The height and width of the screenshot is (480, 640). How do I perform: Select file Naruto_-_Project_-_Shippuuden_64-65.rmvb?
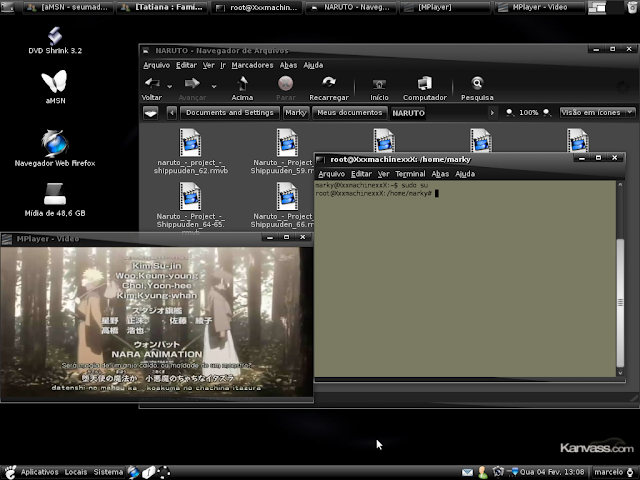pyautogui.click(x=191, y=206)
